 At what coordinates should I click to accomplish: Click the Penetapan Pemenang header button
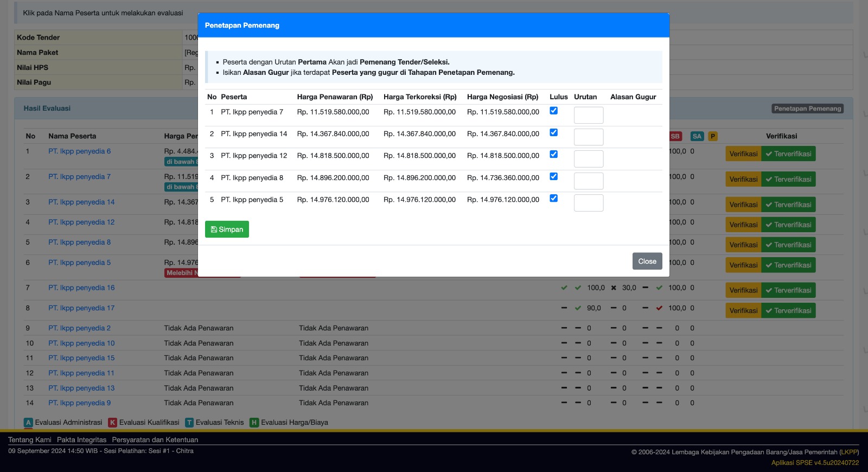pyautogui.click(x=807, y=109)
